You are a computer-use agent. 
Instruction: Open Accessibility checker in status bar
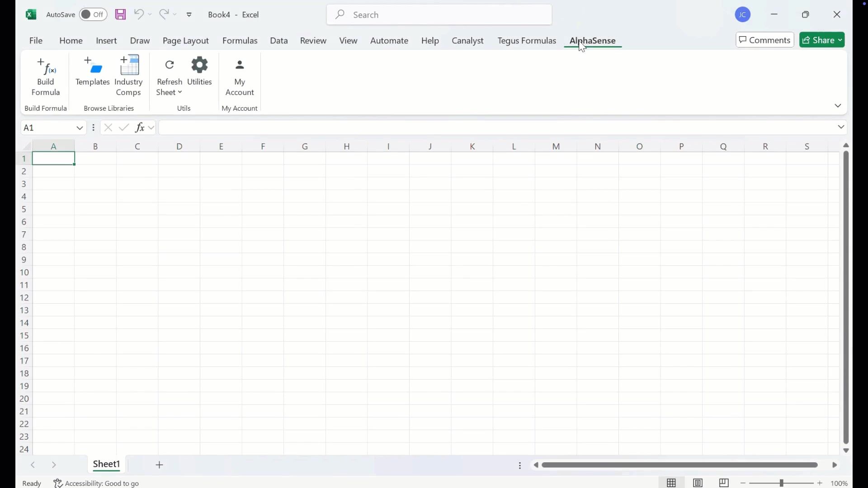click(96, 483)
